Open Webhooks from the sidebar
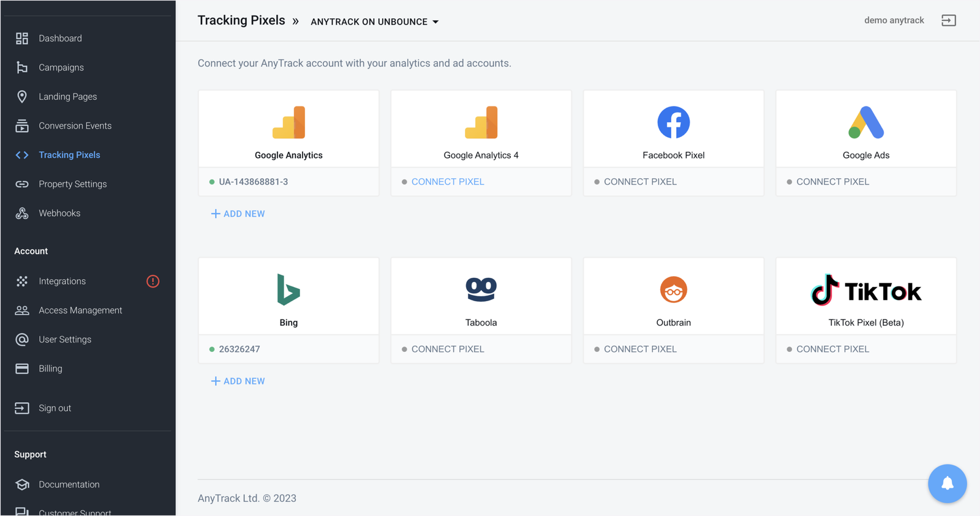Image resolution: width=980 pixels, height=516 pixels. (x=59, y=214)
